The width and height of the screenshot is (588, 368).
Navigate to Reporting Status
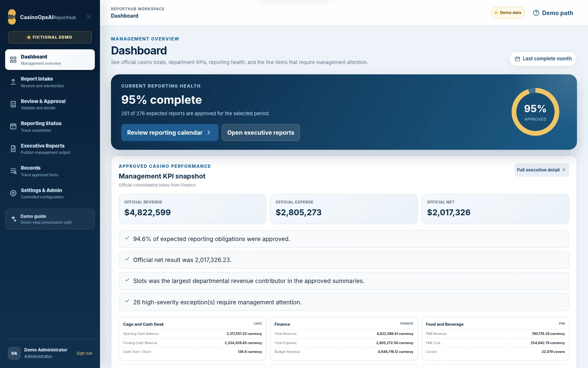point(50,127)
